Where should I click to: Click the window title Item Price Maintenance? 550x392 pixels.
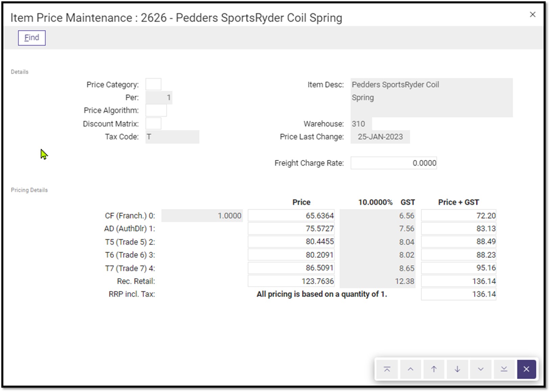click(x=176, y=18)
